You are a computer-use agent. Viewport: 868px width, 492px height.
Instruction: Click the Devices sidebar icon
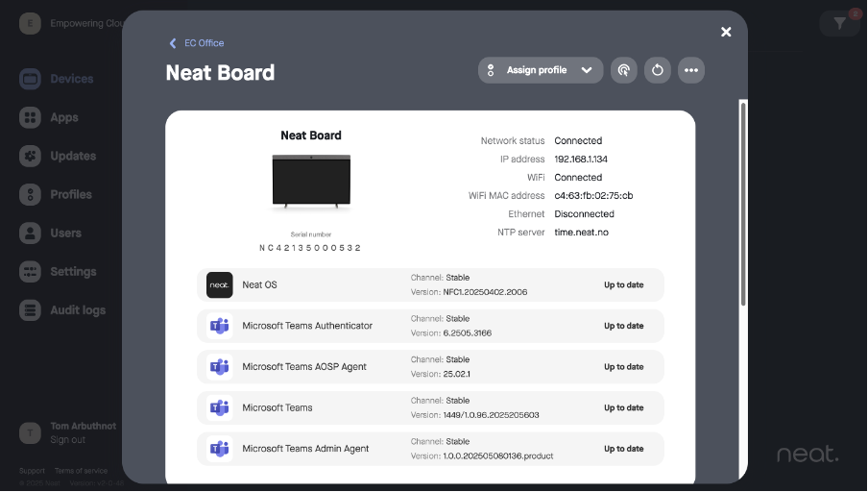(x=30, y=79)
